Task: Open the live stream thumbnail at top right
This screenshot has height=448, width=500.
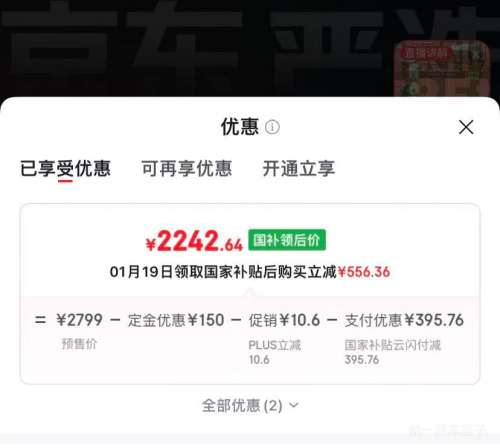Action: [x=441, y=69]
